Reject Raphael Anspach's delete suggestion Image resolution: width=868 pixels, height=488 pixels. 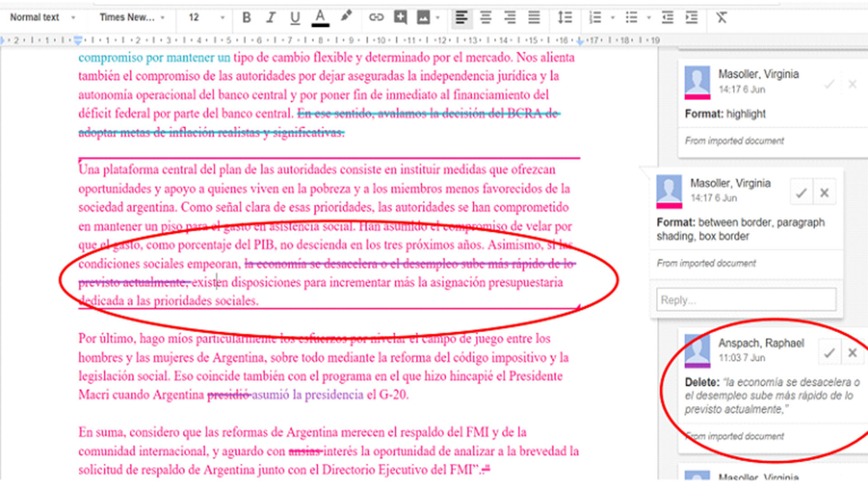pyautogui.click(x=853, y=352)
